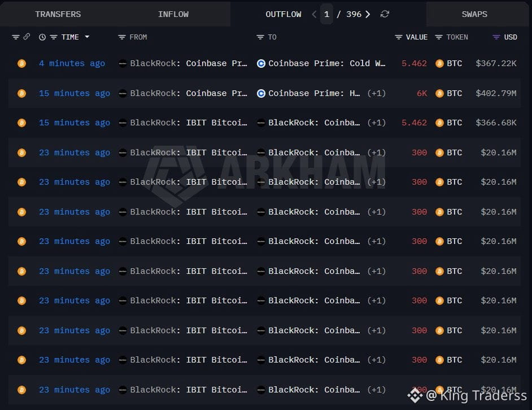Switch to the TRANSFERS tab

coord(58,14)
